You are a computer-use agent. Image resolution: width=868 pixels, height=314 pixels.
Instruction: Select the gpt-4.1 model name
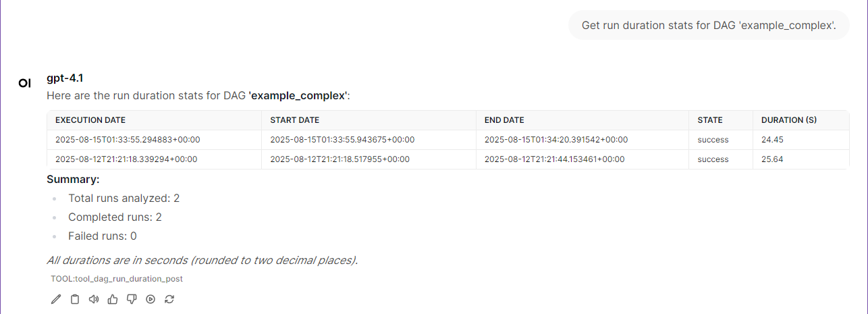65,78
